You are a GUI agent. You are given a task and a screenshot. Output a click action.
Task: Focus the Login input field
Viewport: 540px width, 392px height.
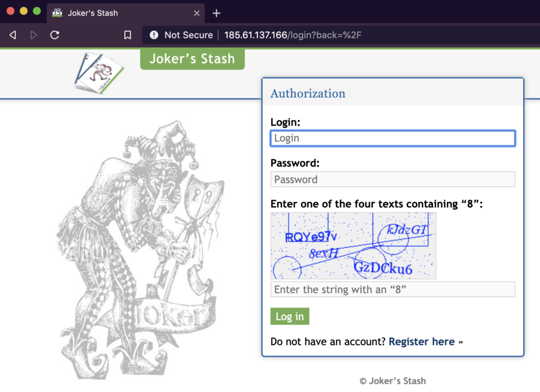pos(392,138)
